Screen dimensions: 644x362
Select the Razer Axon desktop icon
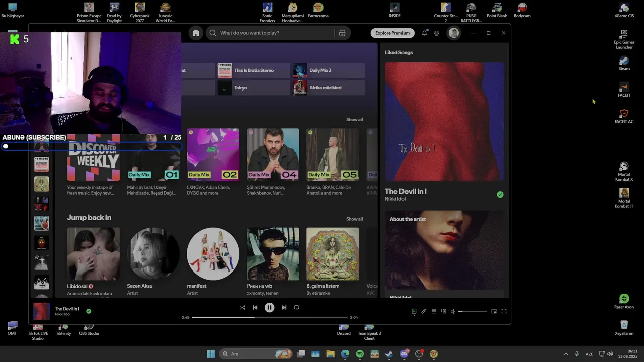[x=624, y=302]
